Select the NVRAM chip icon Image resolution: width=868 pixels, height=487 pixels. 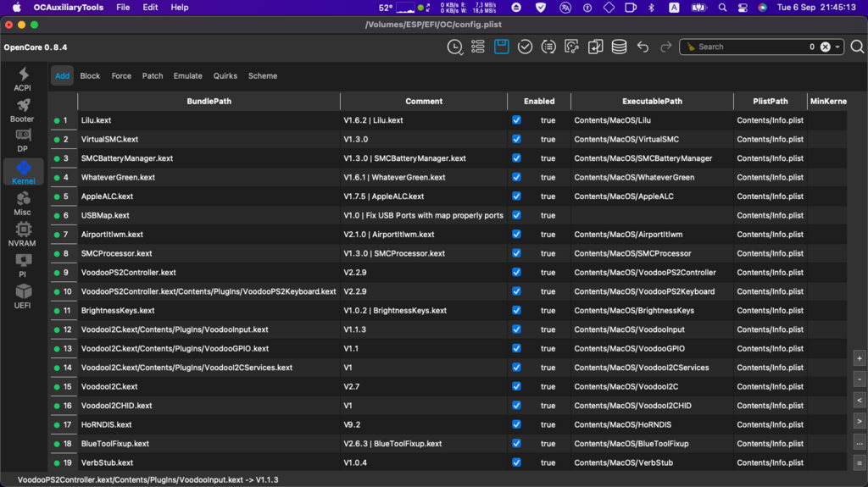pos(23,234)
